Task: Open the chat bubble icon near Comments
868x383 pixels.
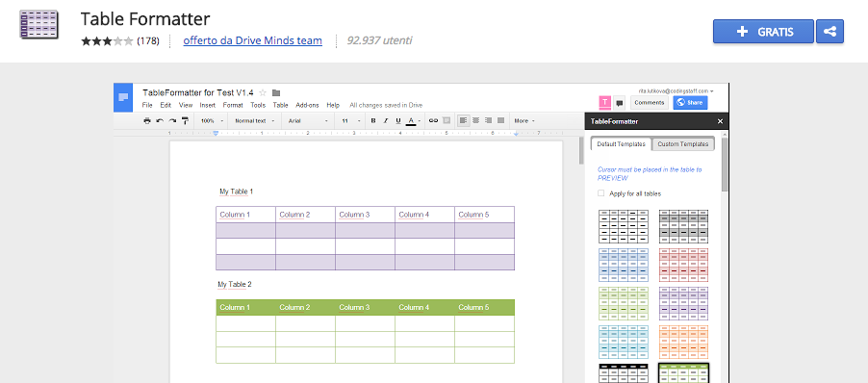Action: pos(620,102)
